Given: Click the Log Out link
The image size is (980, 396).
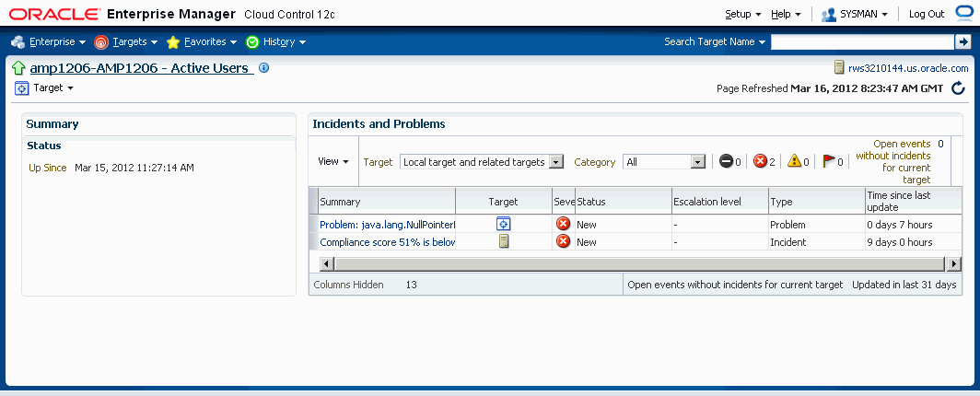Looking at the screenshot, I should [927, 14].
